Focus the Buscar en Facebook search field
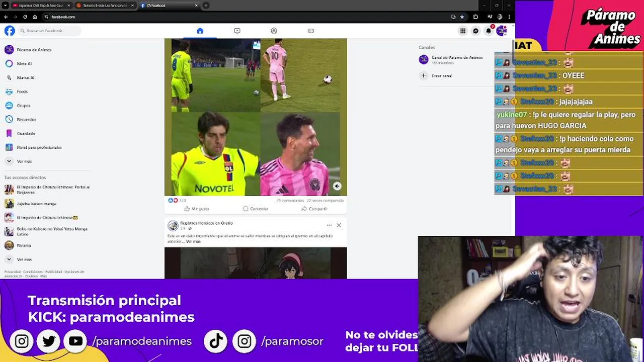The image size is (644, 362). click(x=49, y=31)
